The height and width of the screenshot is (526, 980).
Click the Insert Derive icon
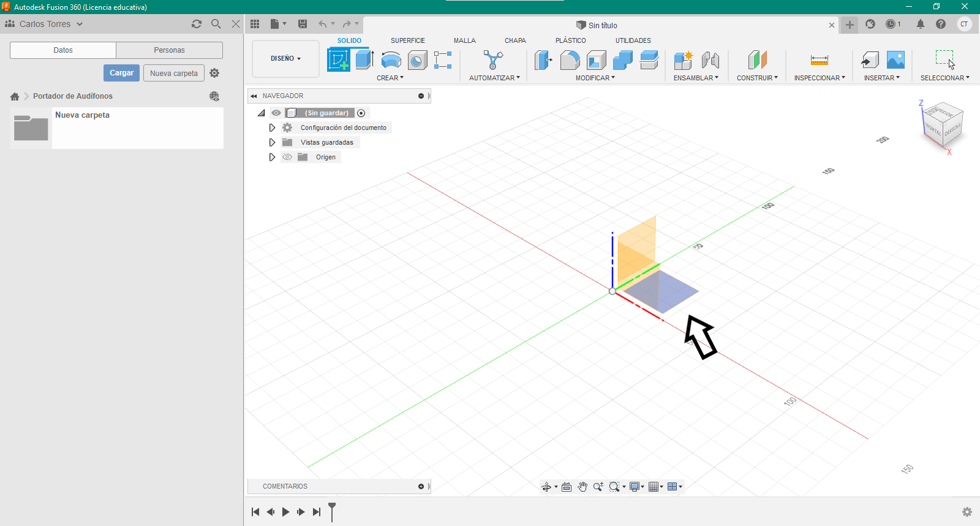(870, 60)
